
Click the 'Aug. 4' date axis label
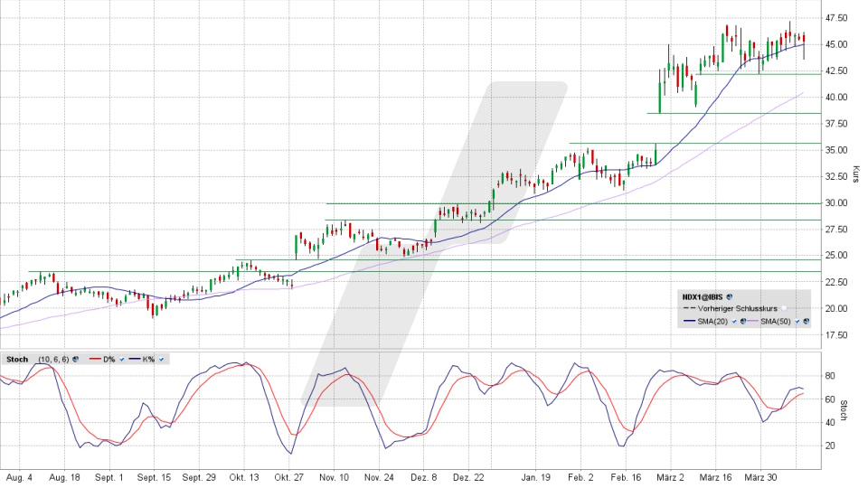pyautogui.click(x=18, y=476)
